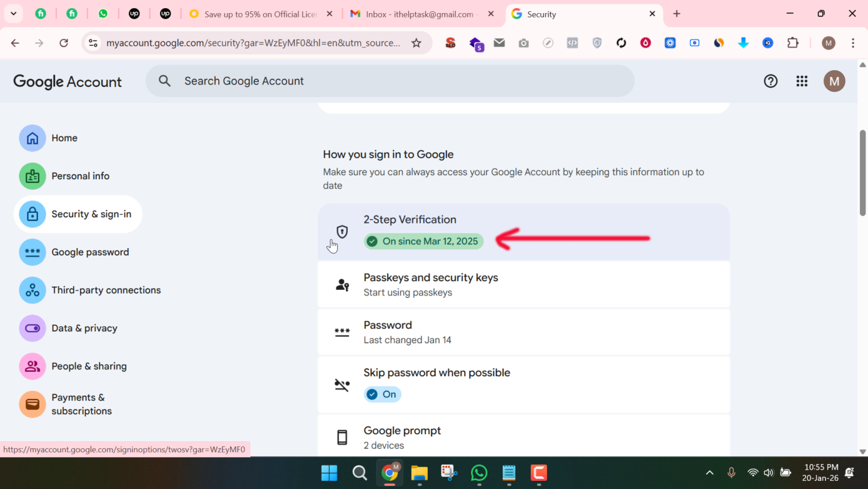Launch Camtasia from the taskbar
This screenshot has height=489, width=868.
538,473
